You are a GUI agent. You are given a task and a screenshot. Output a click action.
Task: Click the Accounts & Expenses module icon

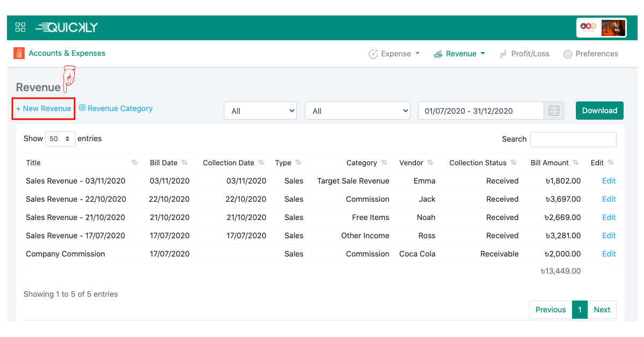tap(19, 53)
